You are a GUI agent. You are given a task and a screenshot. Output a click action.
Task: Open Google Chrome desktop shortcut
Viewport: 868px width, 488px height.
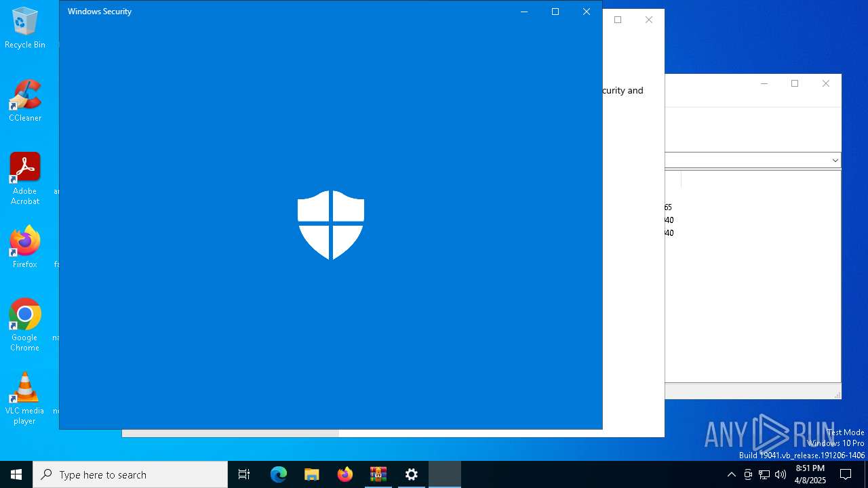click(25, 325)
